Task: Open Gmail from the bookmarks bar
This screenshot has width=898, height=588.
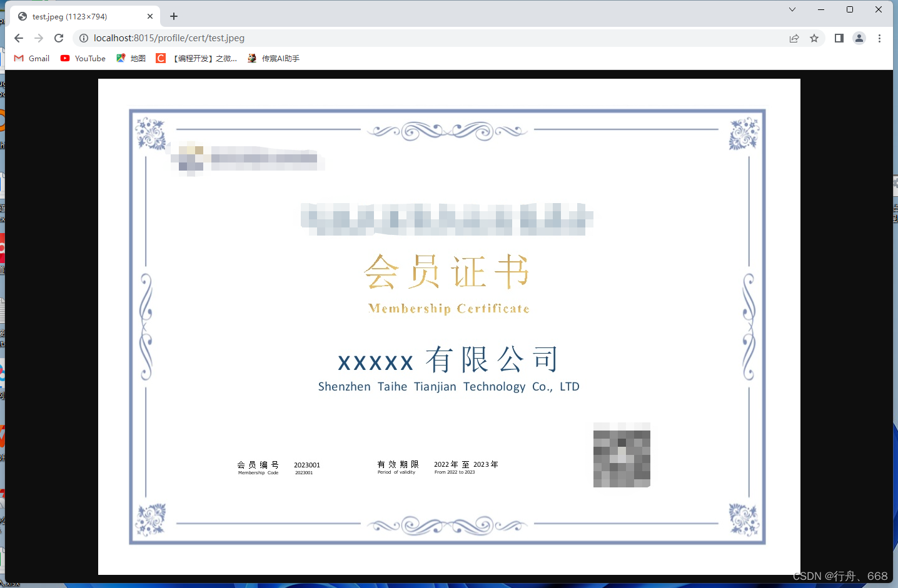Action: 31,58
